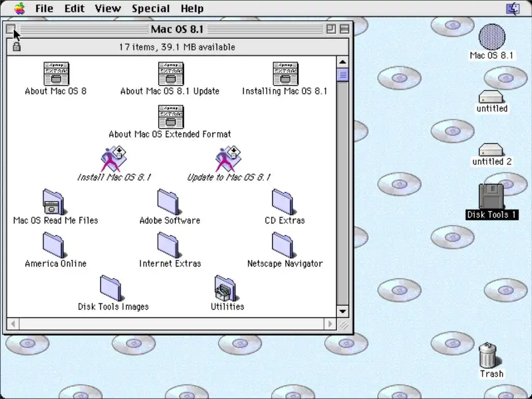Select the Adobe Software folder icon
The width and height of the screenshot is (532, 399).
[x=169, y=202]
